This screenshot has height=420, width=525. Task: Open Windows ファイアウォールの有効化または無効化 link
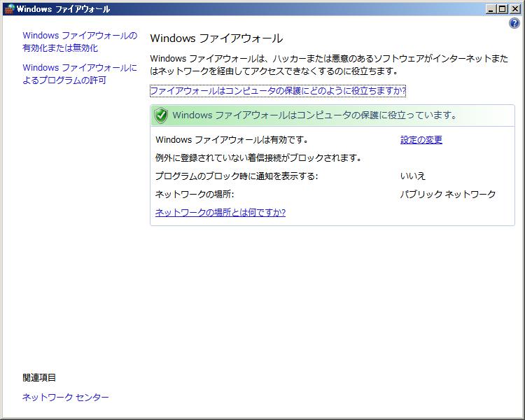click(80, 41)
